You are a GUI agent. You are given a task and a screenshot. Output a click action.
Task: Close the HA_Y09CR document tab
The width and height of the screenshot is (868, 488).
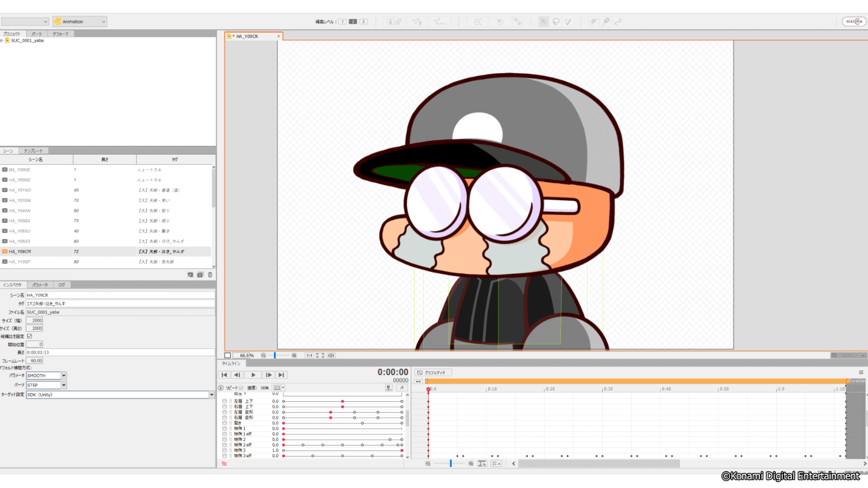279,36
